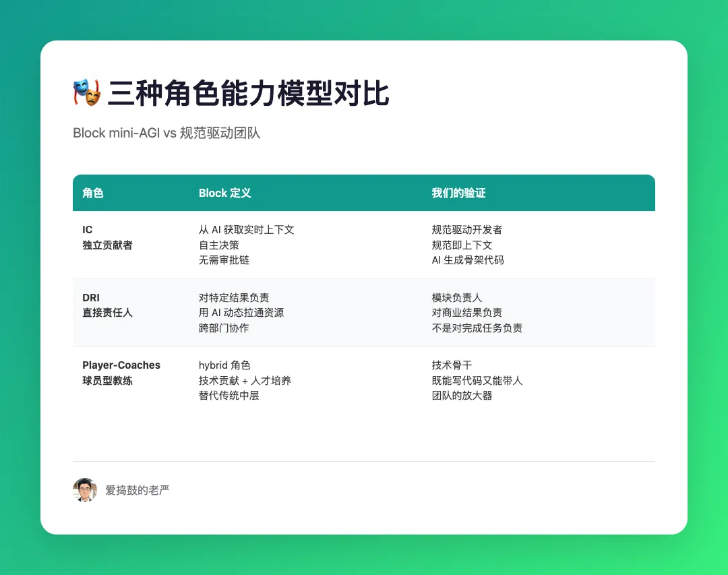Click text 替代传统中层
Screen dimensions: 728x575
[x=229, y=395]
